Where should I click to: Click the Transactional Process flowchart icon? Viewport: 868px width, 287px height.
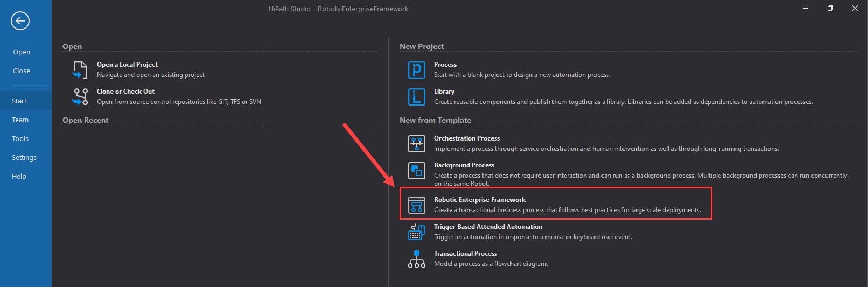(x=417, y=259)
